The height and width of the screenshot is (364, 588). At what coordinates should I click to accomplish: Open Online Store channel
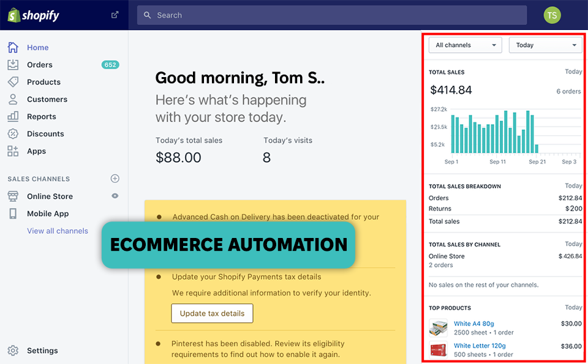50,196
